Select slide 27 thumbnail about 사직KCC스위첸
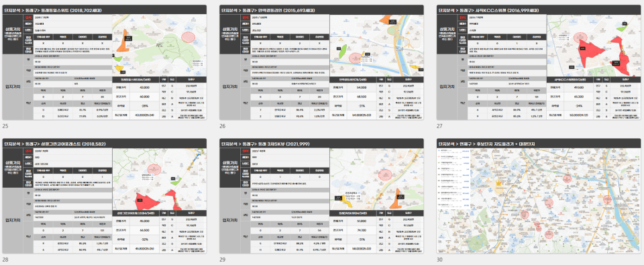 click(x=539, y=62)
